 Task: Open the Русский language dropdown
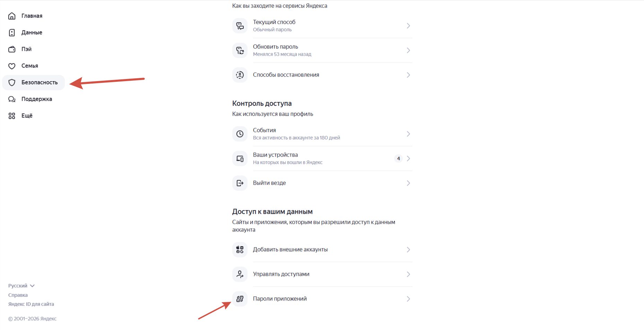point(21,286)
